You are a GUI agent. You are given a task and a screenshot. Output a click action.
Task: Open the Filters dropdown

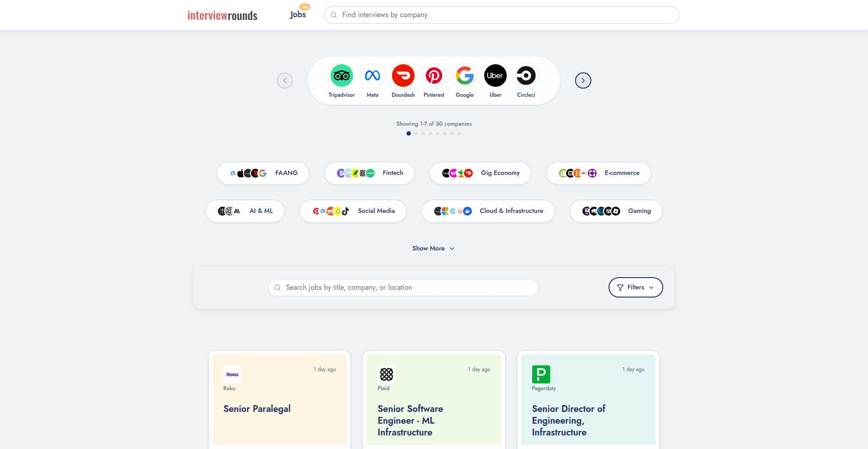click(636, 287)
